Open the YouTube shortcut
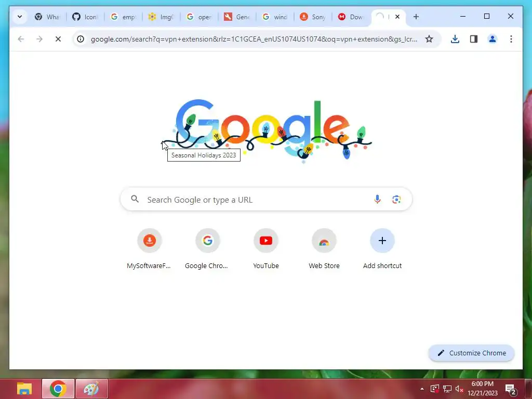Screen dimensions: 532x399 [266, 249]
